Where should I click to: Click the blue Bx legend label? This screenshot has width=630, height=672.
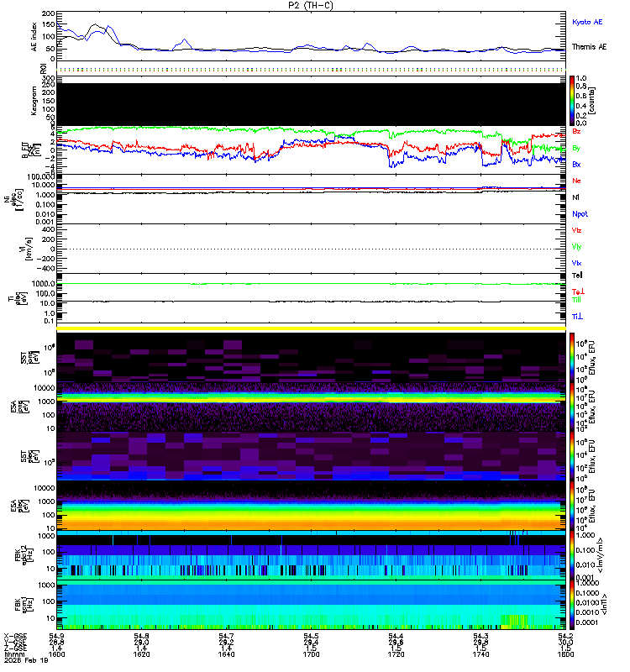coord(576,164)
